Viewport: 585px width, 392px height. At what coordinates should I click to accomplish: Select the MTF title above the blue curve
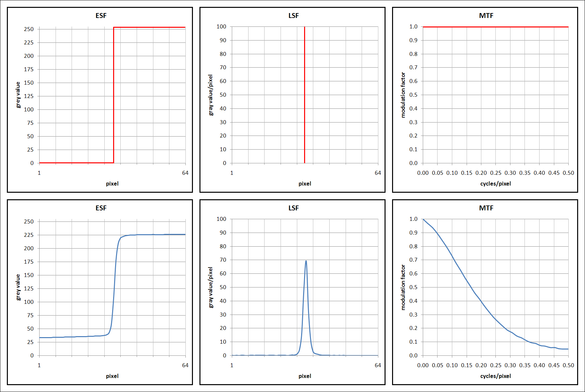pyautogui.click(x=486, y=208)
